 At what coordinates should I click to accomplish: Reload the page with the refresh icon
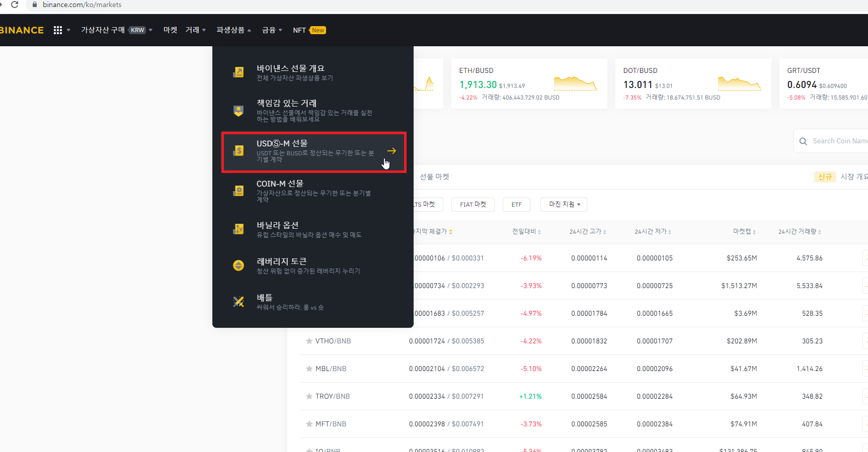(x=15, y=5)
